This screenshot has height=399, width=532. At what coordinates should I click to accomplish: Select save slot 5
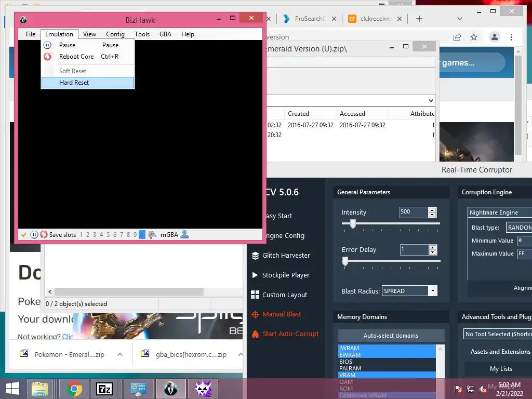108,234
